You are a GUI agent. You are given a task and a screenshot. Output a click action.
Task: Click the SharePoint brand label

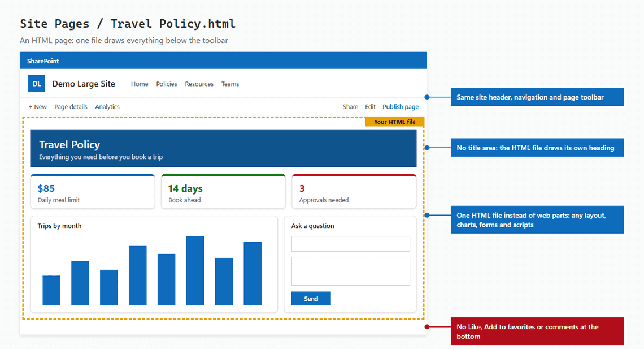point(43,61)
